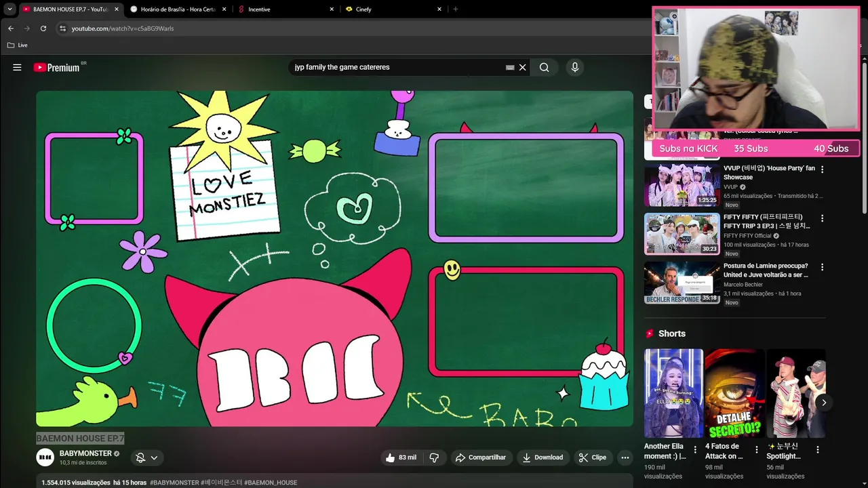This screenshot has width=868, height=488.
Task: Open options for Postura de Lamine video
Action: [x=823, y=267]
